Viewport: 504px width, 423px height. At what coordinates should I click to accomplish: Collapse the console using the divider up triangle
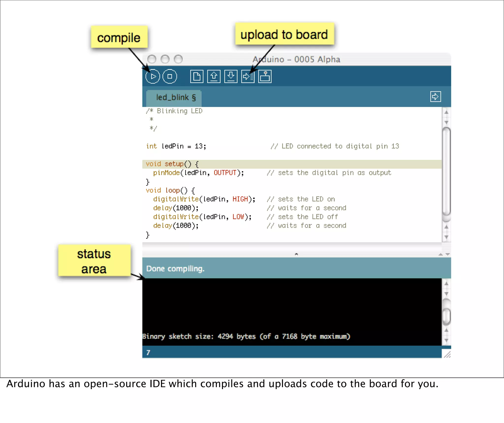(x=441, y=255)
